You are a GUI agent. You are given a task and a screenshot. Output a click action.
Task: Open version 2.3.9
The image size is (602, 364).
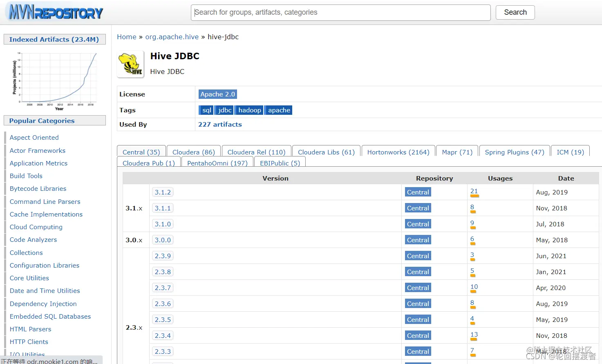click(x=163, y=256)
